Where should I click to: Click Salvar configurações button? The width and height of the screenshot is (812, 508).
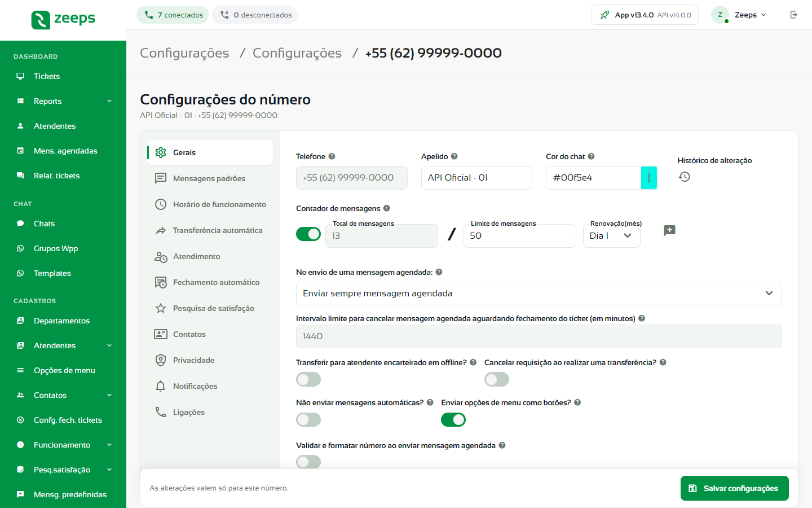pyautogui.click(x=734, y=488)
